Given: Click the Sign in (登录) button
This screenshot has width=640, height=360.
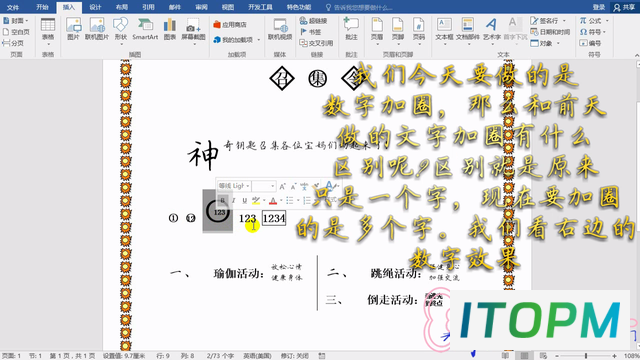Looking at the screenshot, I should (x=598, y=7).
